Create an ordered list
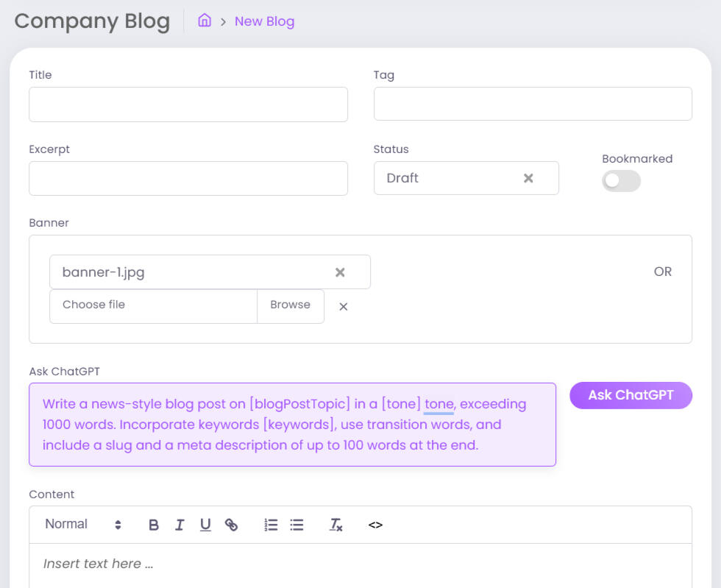The width and height of the screenshot is (721, 588). coord(271,525)
